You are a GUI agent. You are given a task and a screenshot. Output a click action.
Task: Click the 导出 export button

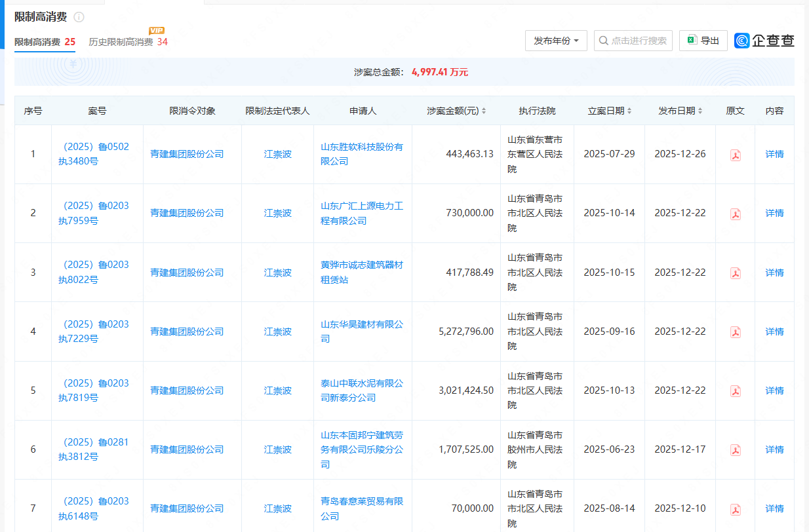(703, 41)
